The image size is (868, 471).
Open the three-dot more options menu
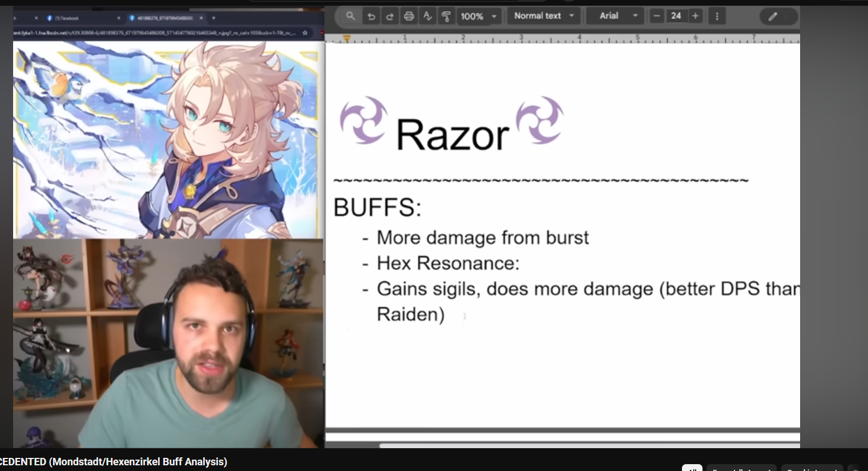click(717, 16)
